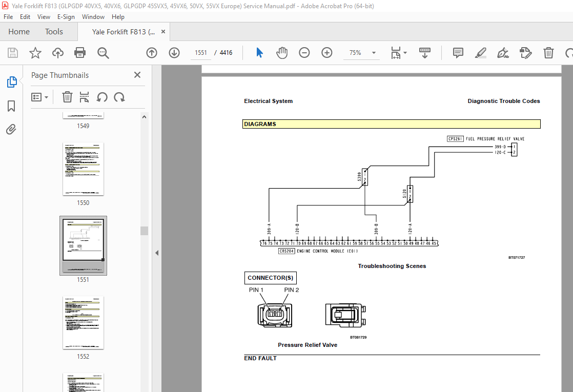The width and height of the screenshot is (573, 392).
Task: Click the Electrical System header text
Action: [268, 101]
